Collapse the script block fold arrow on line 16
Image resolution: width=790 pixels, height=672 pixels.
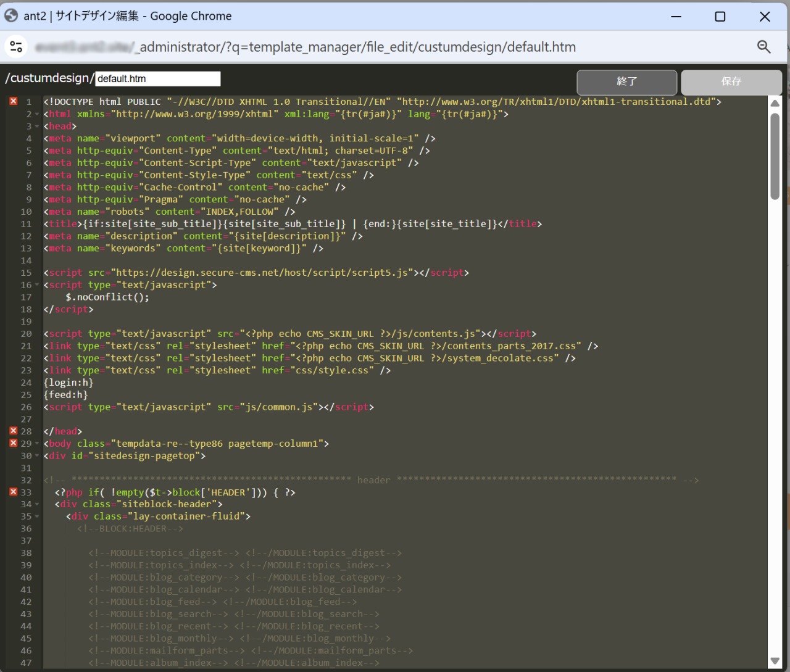click(37, 285)
